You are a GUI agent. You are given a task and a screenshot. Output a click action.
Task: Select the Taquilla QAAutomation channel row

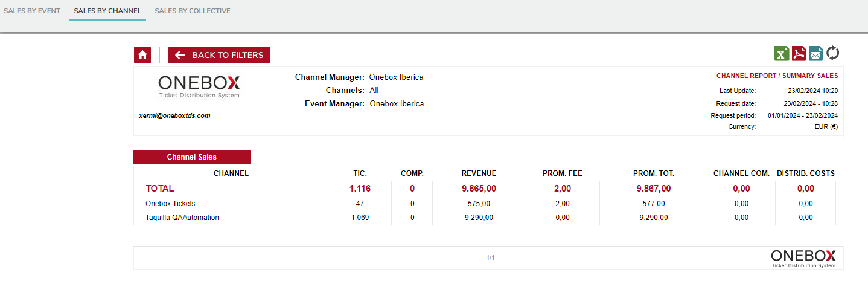182,218
